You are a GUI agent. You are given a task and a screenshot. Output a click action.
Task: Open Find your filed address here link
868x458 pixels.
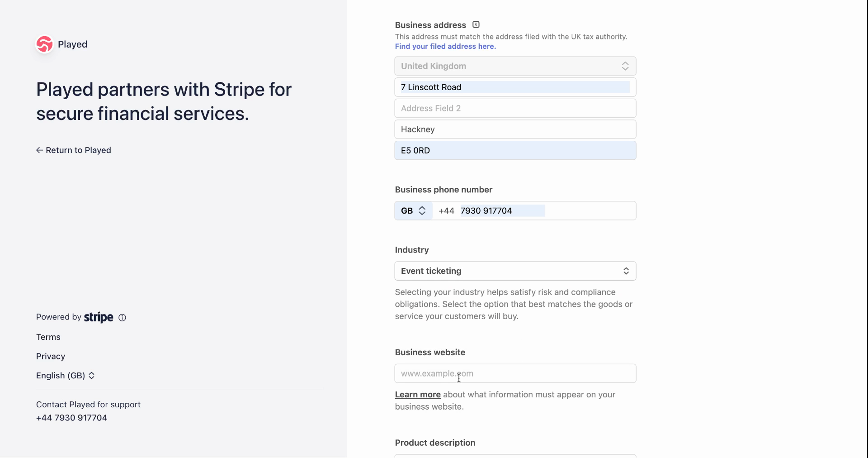[445, 46]
